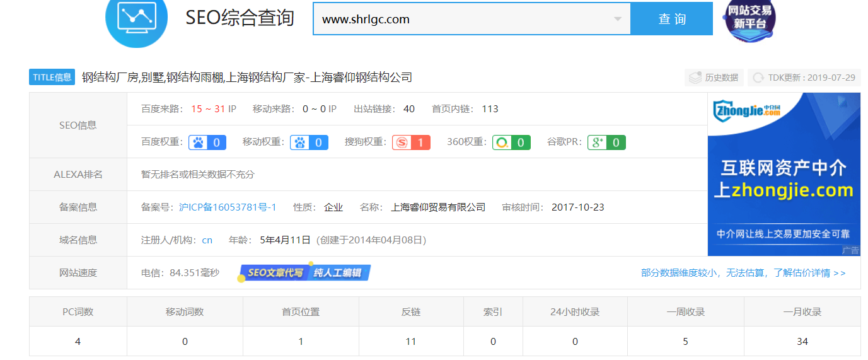Click 一周收录 value 5
Viewport: 868px width, 360px height.
tap(686, 341)
